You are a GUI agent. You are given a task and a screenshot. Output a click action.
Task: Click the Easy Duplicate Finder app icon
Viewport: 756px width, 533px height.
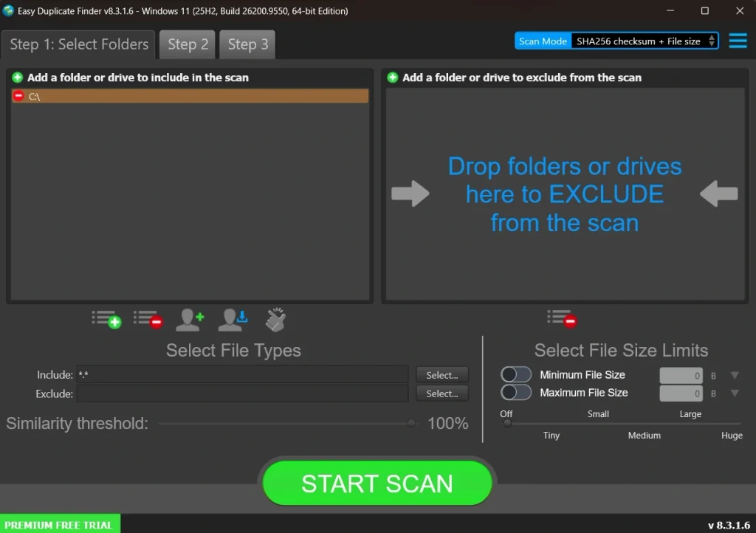coord(8,10)
